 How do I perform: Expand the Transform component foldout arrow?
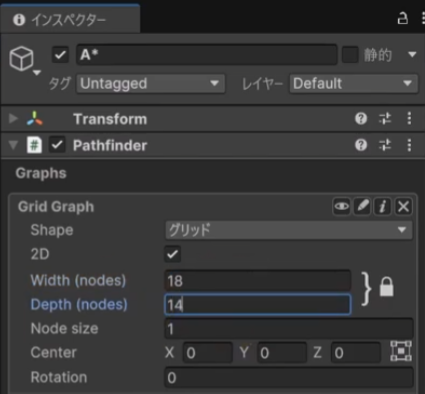coord(13,119)
